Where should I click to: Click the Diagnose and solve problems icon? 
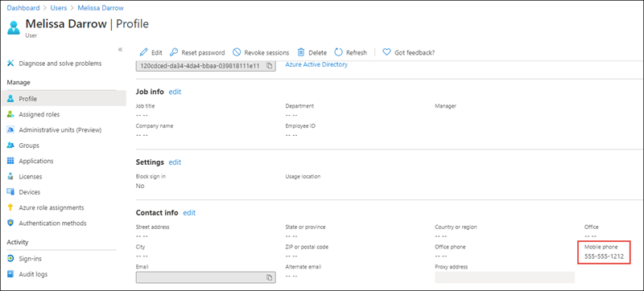point(10,64)
